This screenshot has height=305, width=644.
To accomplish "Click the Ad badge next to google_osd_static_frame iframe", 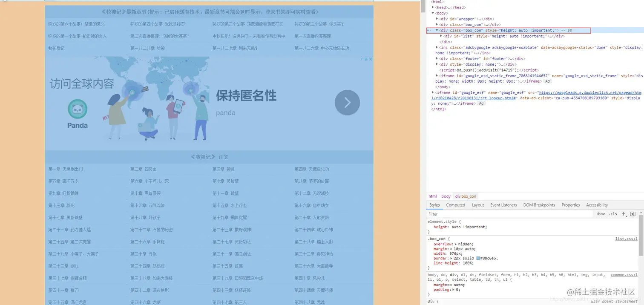I will (547, 81).
